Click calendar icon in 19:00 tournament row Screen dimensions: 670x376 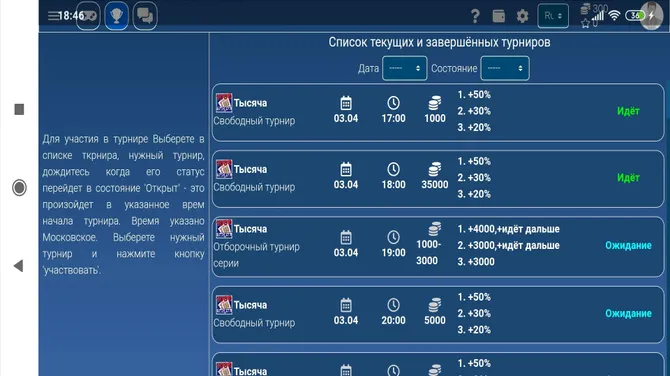346,237
